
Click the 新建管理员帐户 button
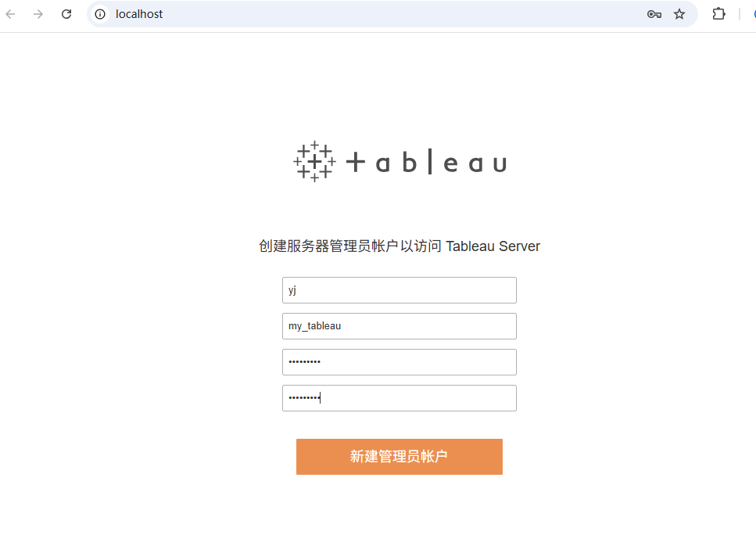click(x=399, y=457)
